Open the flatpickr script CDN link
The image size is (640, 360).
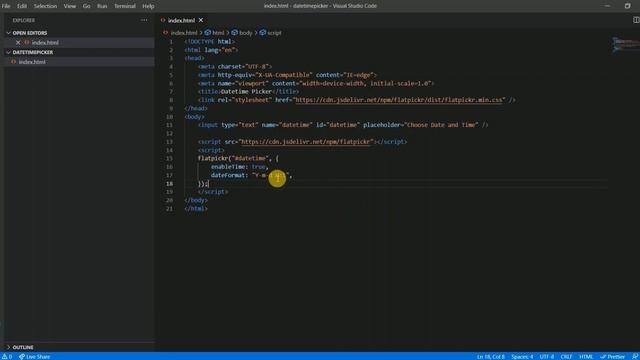(305, 142)
